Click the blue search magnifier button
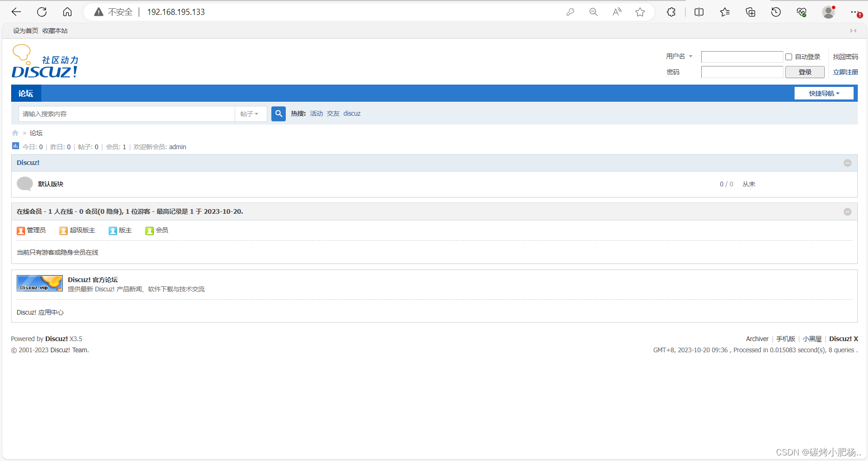This screenshot has width=868, height=461. 278,113
